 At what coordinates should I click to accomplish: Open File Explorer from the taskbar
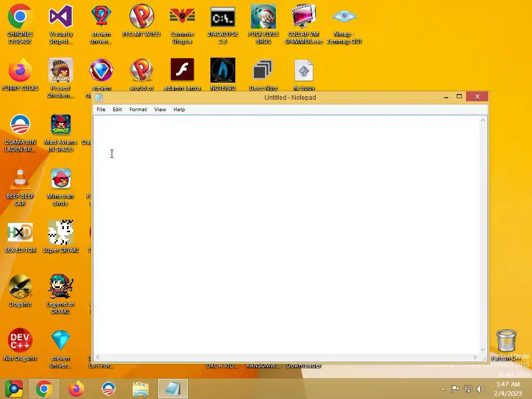(140, 389)
